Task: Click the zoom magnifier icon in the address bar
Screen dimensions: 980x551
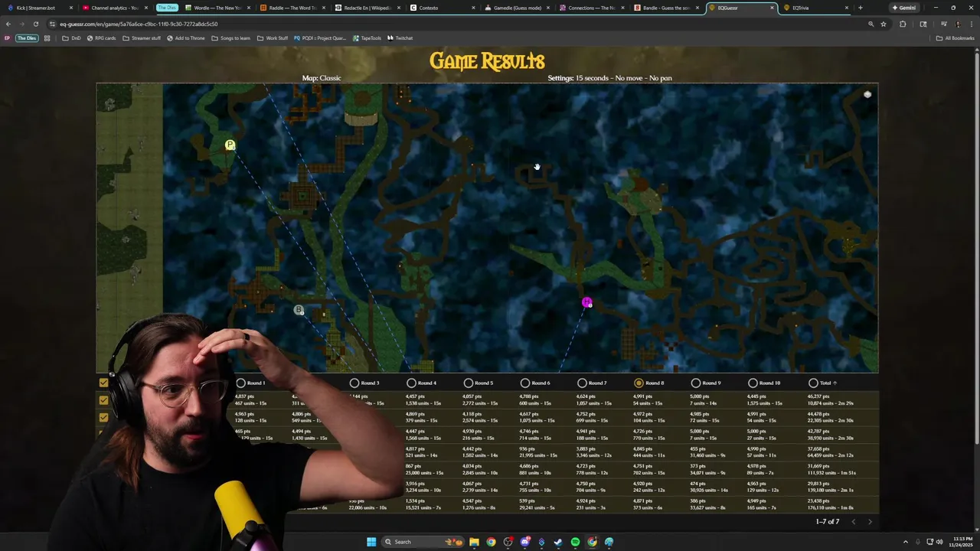Action: click(871, 24)
